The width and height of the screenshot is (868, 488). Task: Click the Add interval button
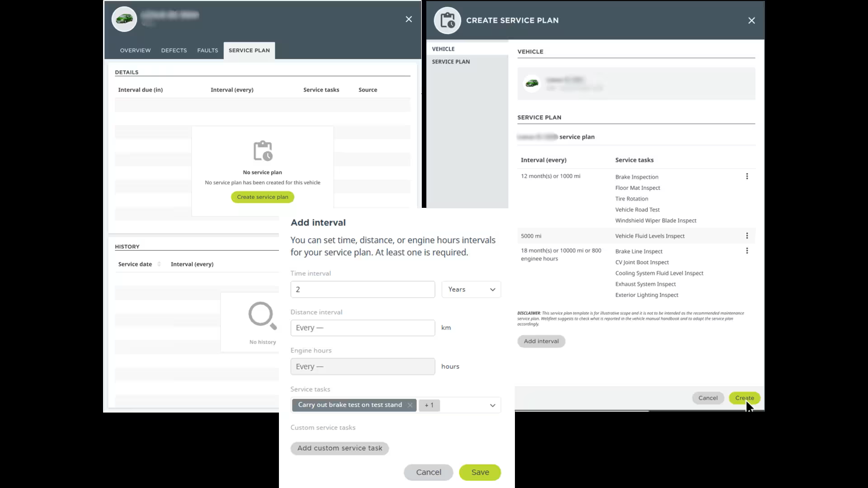point(541,341)
